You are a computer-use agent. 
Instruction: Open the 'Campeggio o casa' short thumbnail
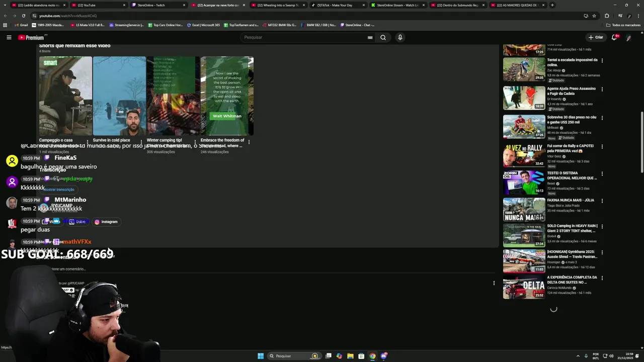point(65,96)
